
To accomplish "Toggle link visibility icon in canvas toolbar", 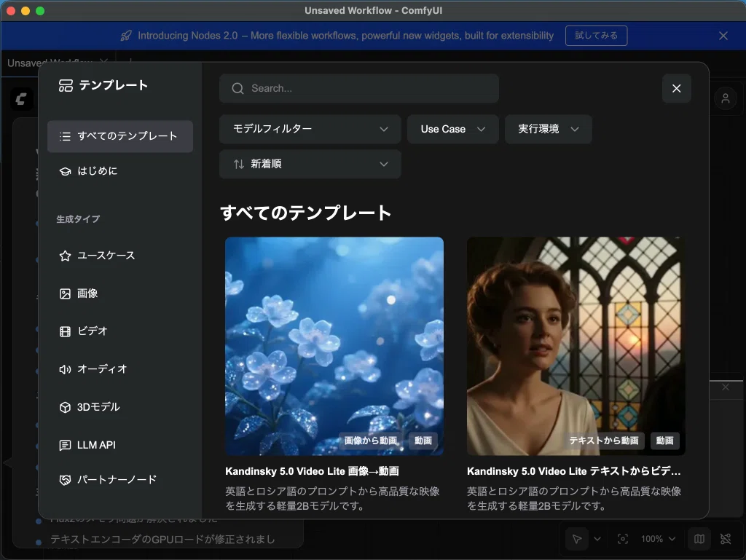I will [726, 539].
